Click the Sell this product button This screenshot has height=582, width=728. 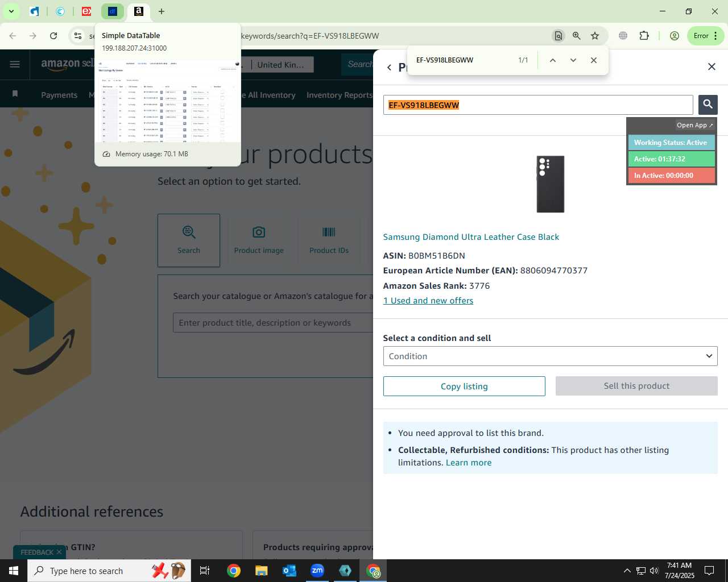coord(636,386)
